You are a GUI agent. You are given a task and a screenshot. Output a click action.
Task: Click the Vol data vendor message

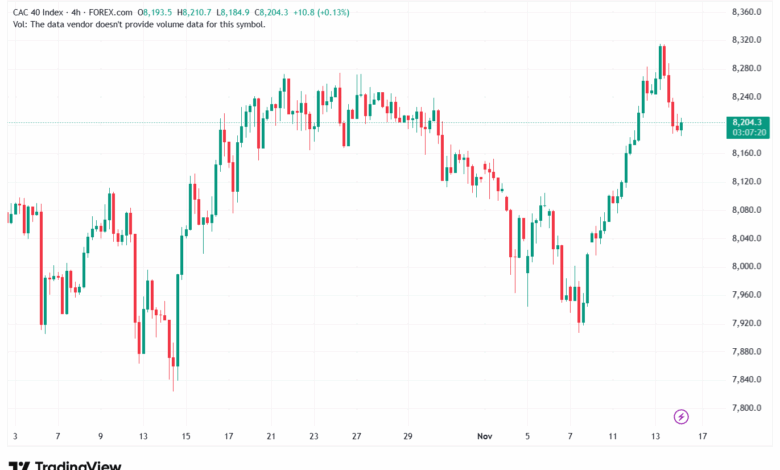pyautogui.click(x=139, y=24)
